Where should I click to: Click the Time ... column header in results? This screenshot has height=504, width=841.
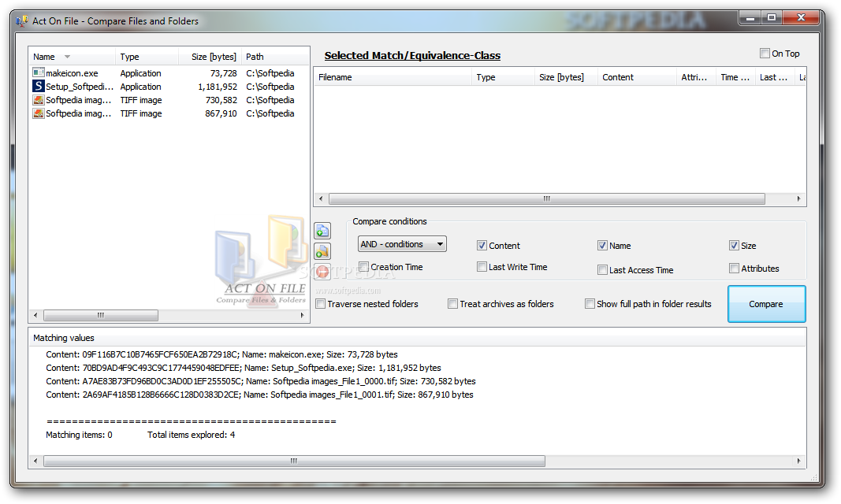click(735, 77)
